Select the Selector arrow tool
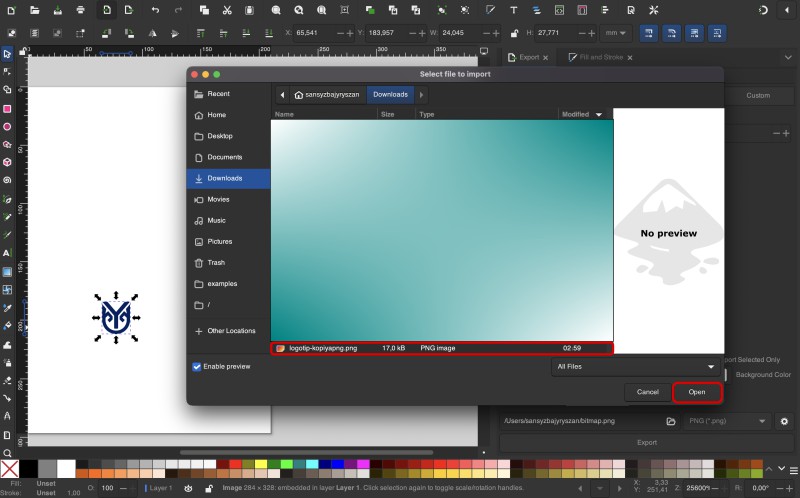800x498 pixels. pos(7,54)
